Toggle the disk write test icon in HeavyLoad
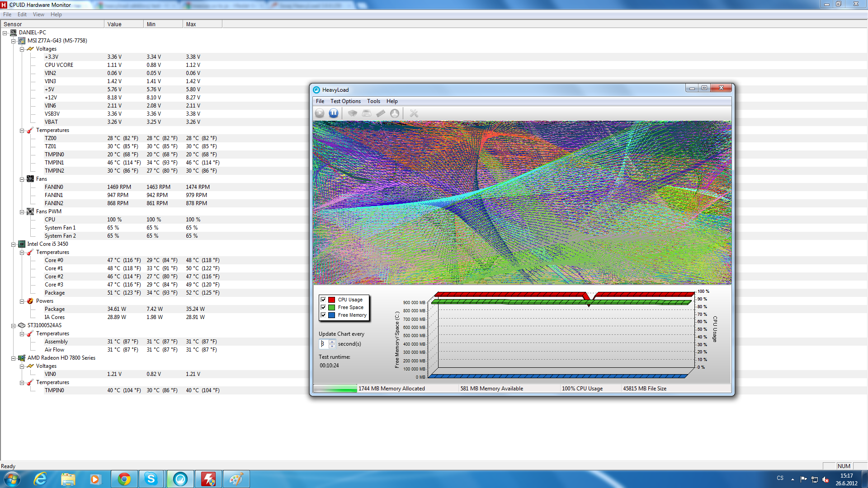Viewport: 868px width, 488px height. coord(367,113)
